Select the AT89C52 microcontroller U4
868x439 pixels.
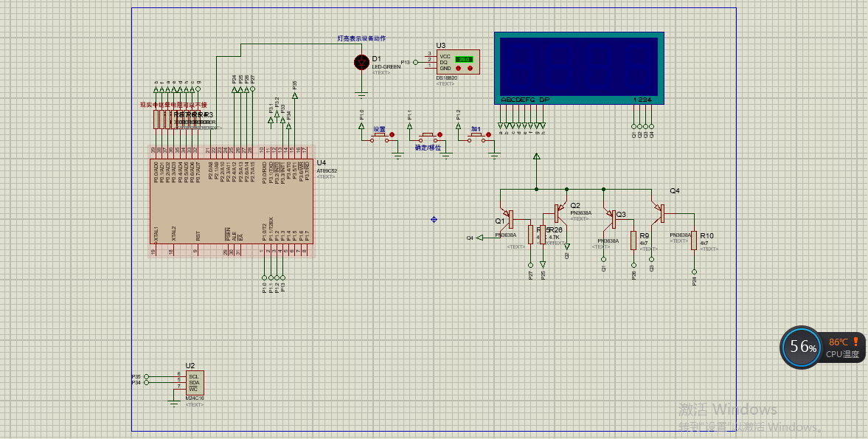pos(232,201)
